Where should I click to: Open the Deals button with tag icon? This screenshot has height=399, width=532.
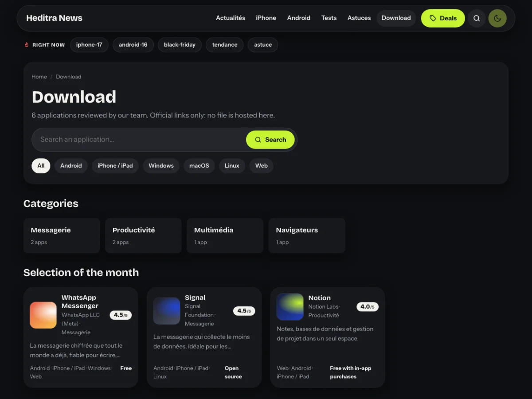click(x=443, y=18)
